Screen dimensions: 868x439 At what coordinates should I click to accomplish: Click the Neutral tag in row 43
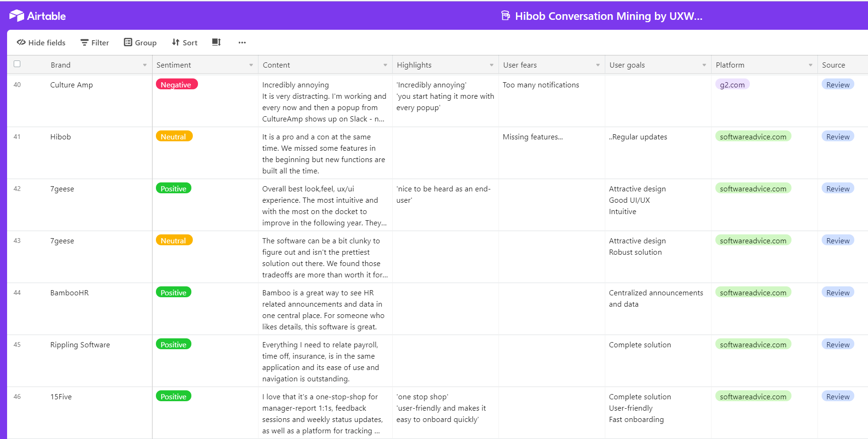pyautogui.click(x=174, y=241)
